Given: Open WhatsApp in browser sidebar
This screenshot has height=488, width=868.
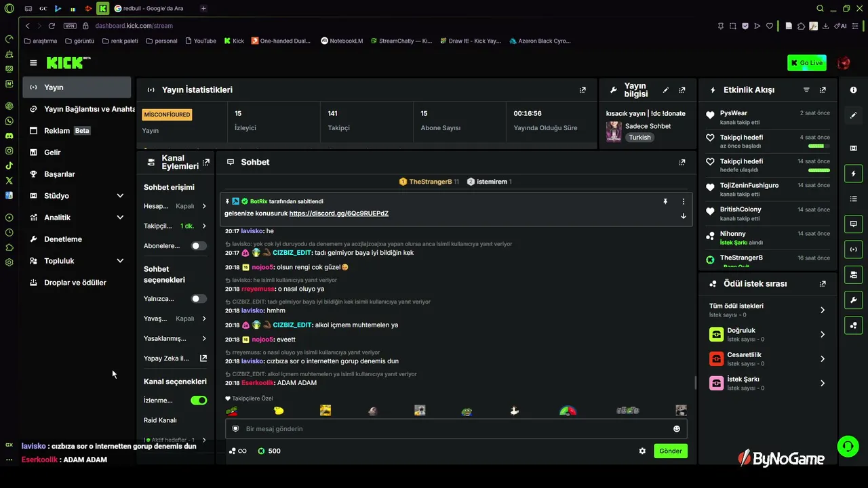Looking at the screenshot, I should pos(9,121).
